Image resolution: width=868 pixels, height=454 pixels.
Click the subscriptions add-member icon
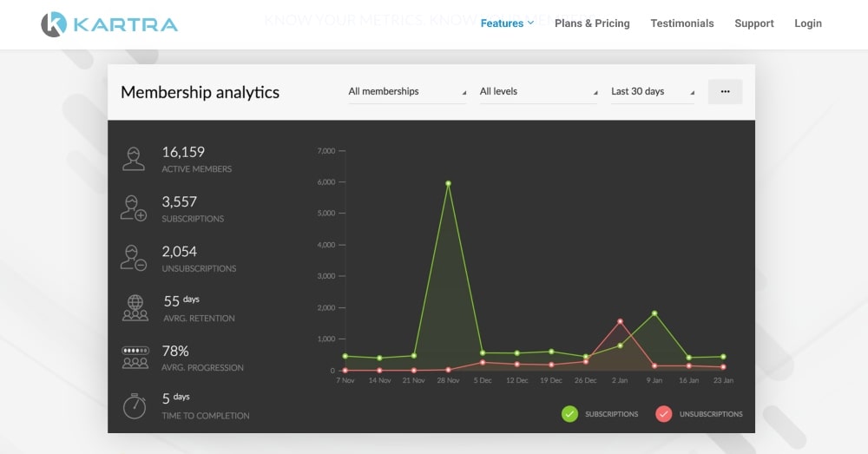coord(134,208)
